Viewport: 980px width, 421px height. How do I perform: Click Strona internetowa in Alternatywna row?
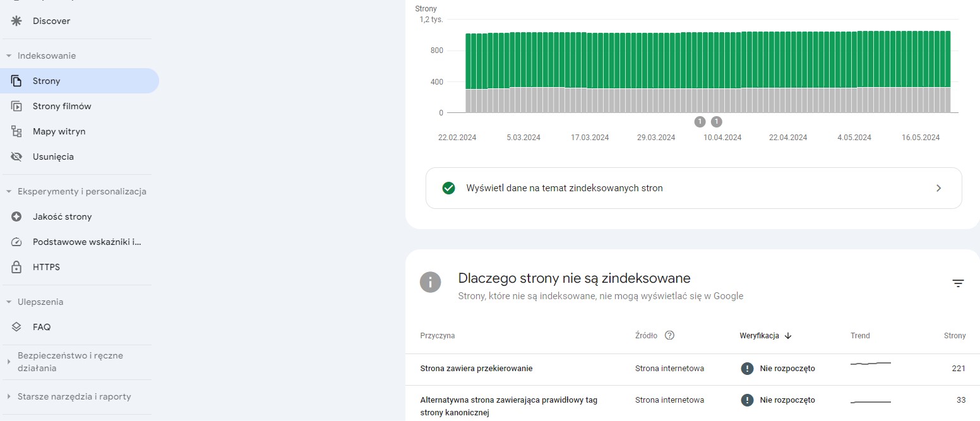click(x=669, y=400)
